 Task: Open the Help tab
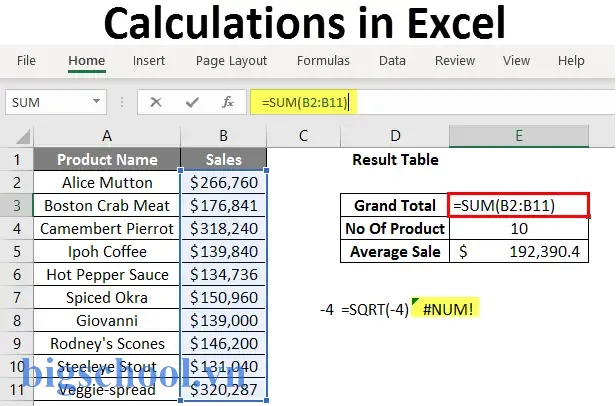[x=571, y=61]
